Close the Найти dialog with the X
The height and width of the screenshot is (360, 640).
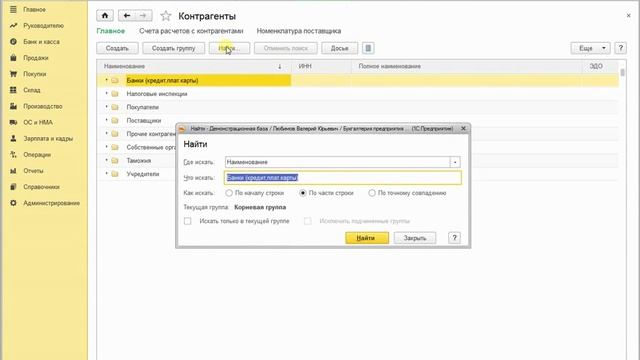click(463, 128)
